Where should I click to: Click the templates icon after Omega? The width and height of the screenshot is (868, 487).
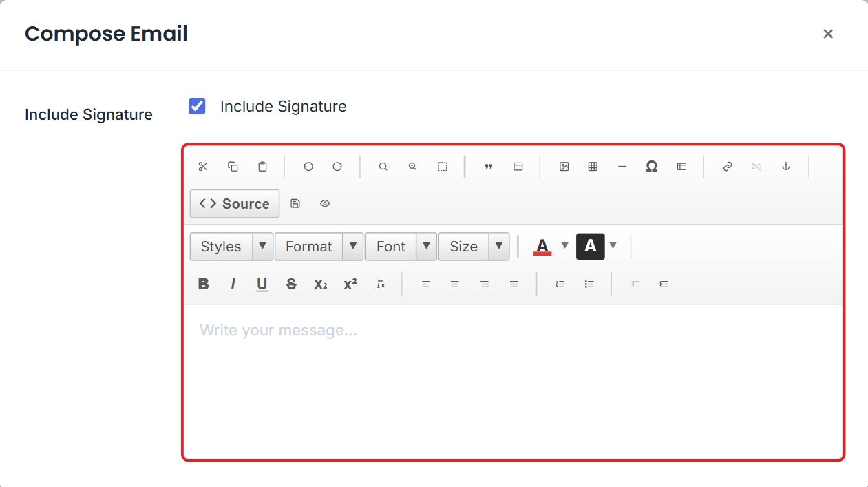pos(681,167)
